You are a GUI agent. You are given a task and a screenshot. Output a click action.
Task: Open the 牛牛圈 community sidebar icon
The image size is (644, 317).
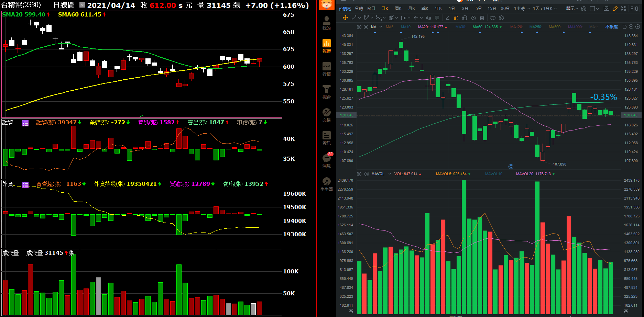tap(326, 184)
